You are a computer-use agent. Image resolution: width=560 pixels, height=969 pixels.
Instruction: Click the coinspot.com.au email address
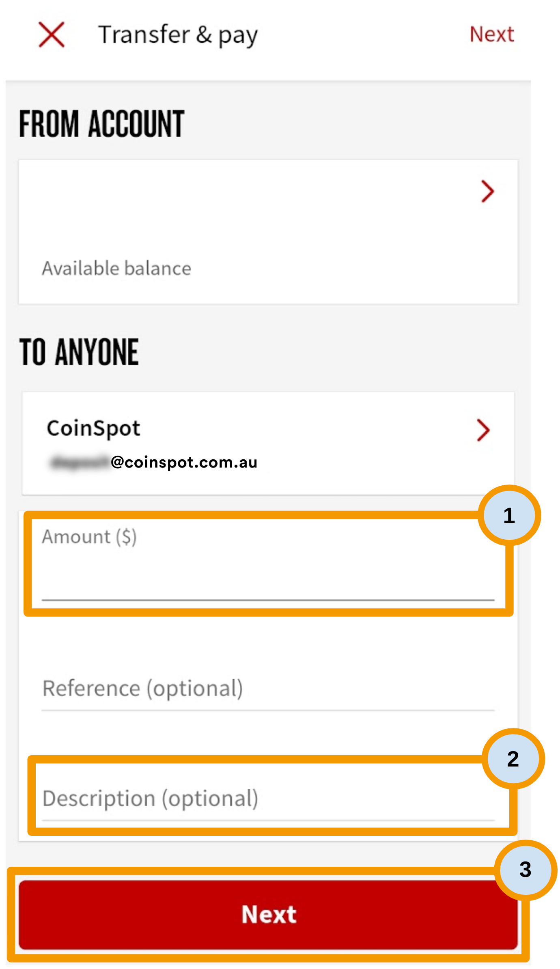point(184,462)
